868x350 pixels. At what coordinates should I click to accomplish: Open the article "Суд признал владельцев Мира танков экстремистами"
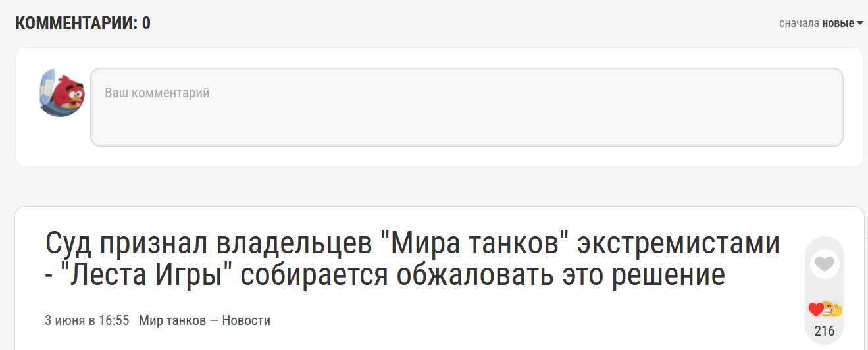(x=413, y=259)
